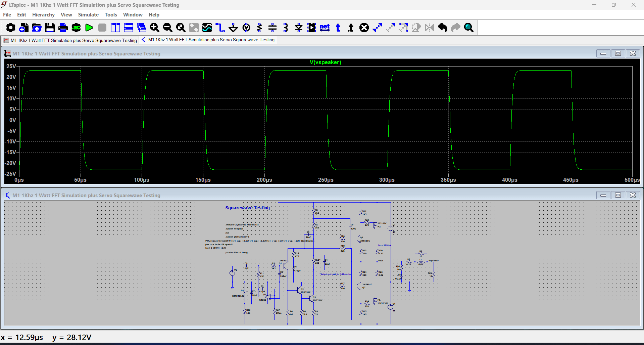Switch to the schematic document tab

click(x=208, y=40)
